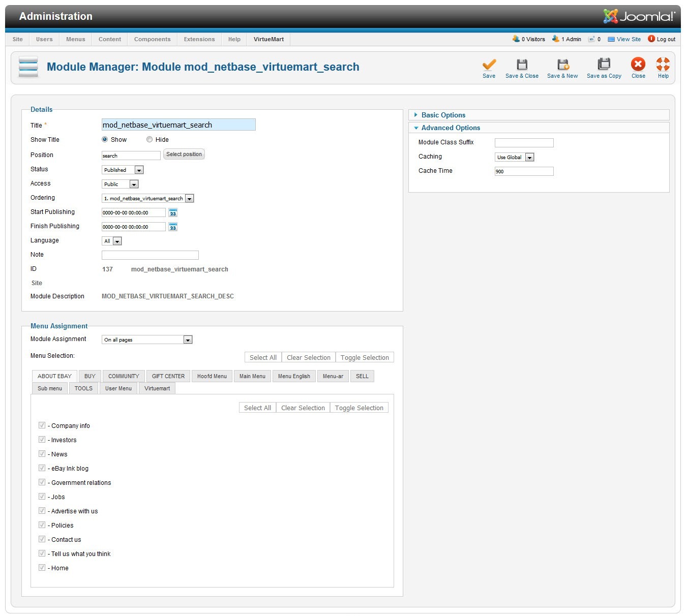Open the Users menu

click(44, 39)
